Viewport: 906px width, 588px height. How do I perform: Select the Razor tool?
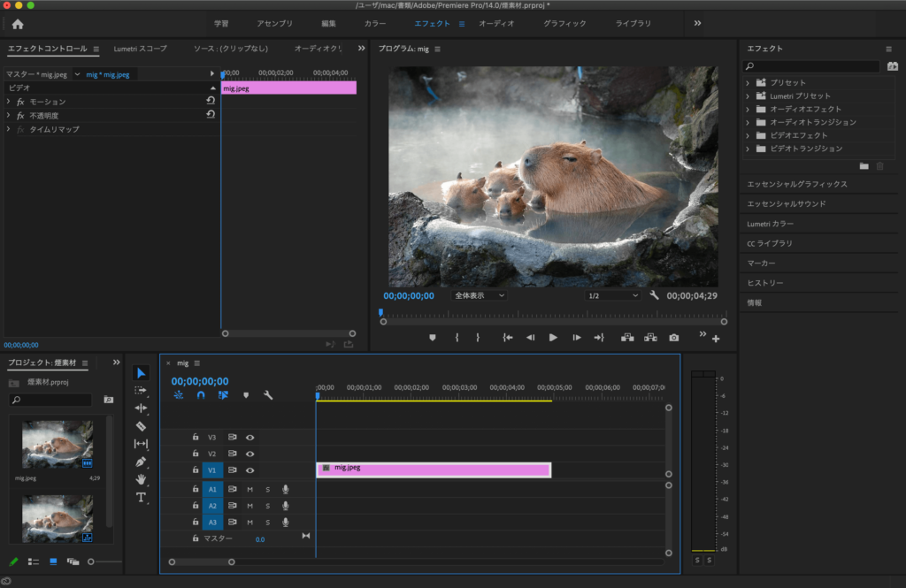[x=141, y=426]
